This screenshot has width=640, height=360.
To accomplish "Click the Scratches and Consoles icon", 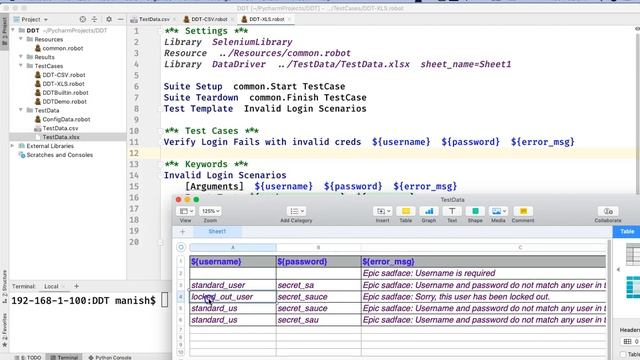I will (x=22, y=155).
